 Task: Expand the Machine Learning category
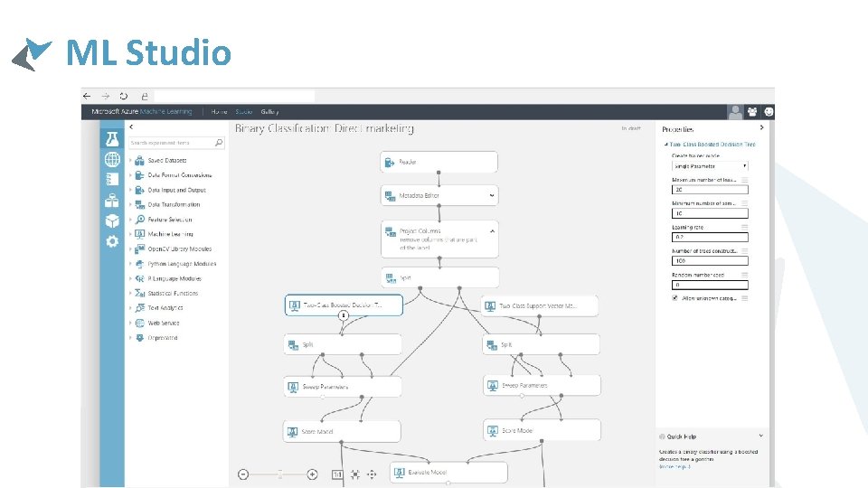[130, 234]
